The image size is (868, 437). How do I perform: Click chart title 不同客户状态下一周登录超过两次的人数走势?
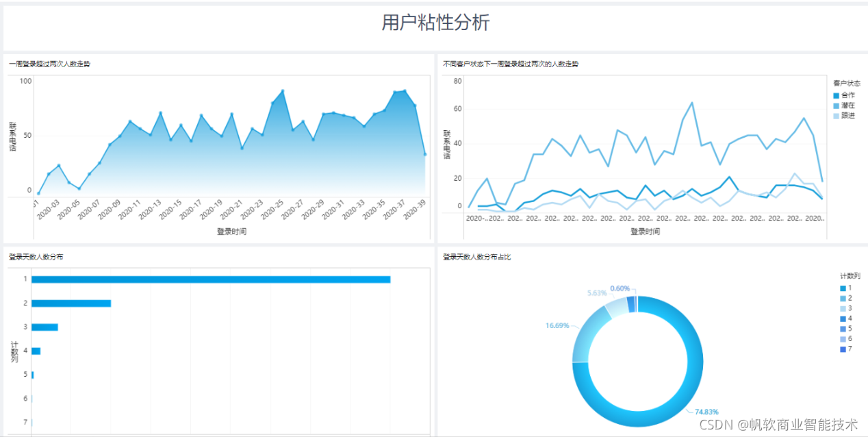[x=511, y=64]
